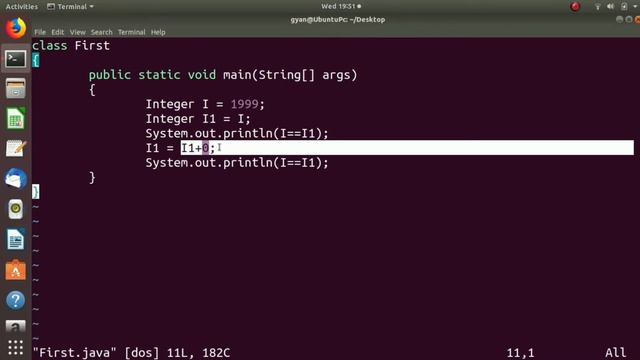Viewport: 640px width, 360px height.
Task: Open LibreOffice Writer from the dock
Action: tap(16, 240)
